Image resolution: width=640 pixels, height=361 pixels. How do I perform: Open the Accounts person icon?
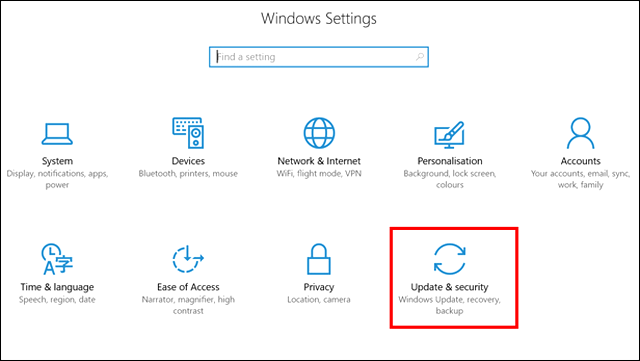(580, 133)
